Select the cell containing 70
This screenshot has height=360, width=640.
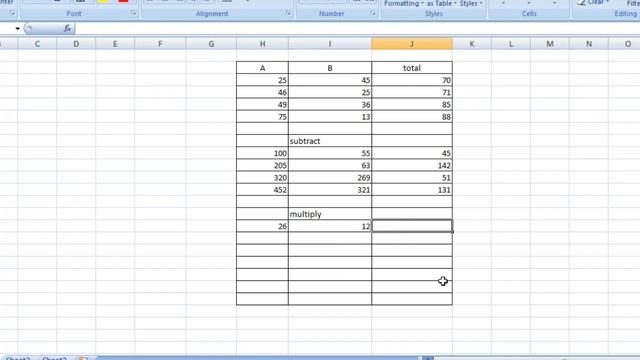click(412, 80)
